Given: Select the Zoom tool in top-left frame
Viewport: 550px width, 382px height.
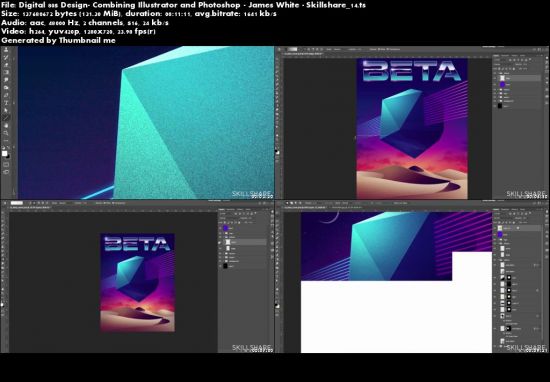Looking at the screenshot, I should coord(6,133).
